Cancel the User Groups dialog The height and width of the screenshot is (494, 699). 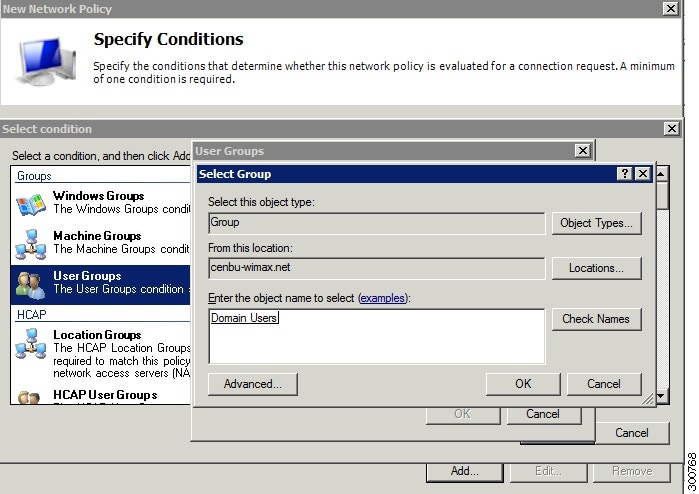pyautogui.click(x=543, y=415)
